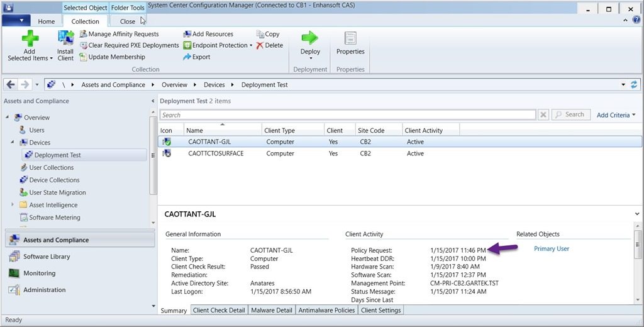
Task: Click the Export collection button
Action: (197, 57)
